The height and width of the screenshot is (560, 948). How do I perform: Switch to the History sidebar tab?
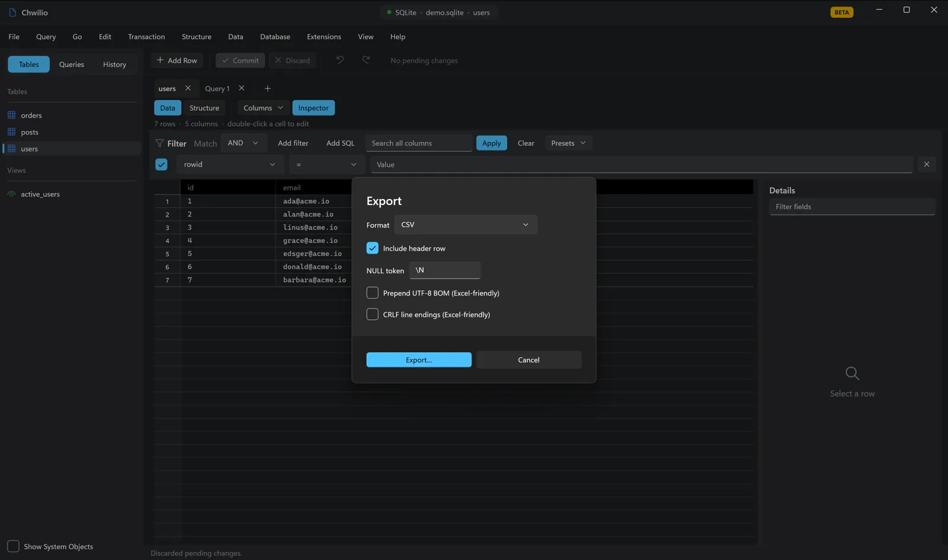point(114,64)
